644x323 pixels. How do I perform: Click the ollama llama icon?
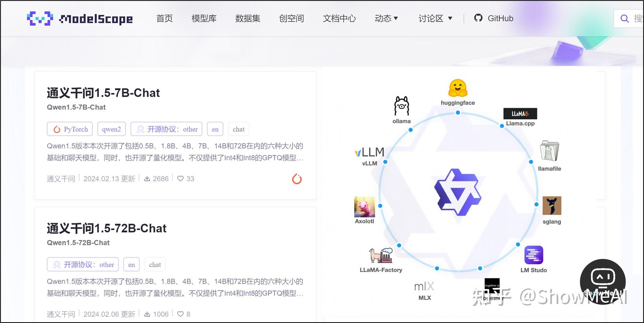[x=402, y=106]
